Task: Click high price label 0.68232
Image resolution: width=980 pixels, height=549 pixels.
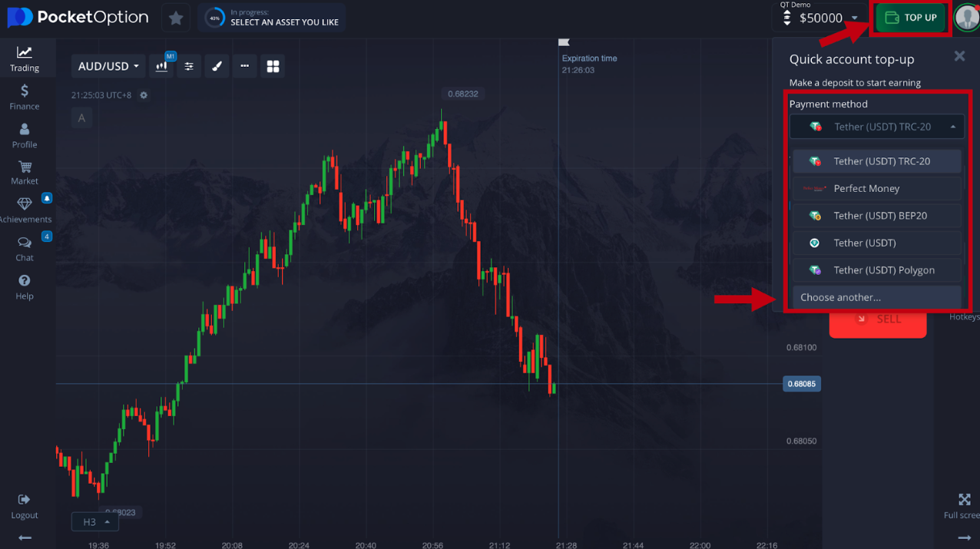Action: (x=463, y=94)
